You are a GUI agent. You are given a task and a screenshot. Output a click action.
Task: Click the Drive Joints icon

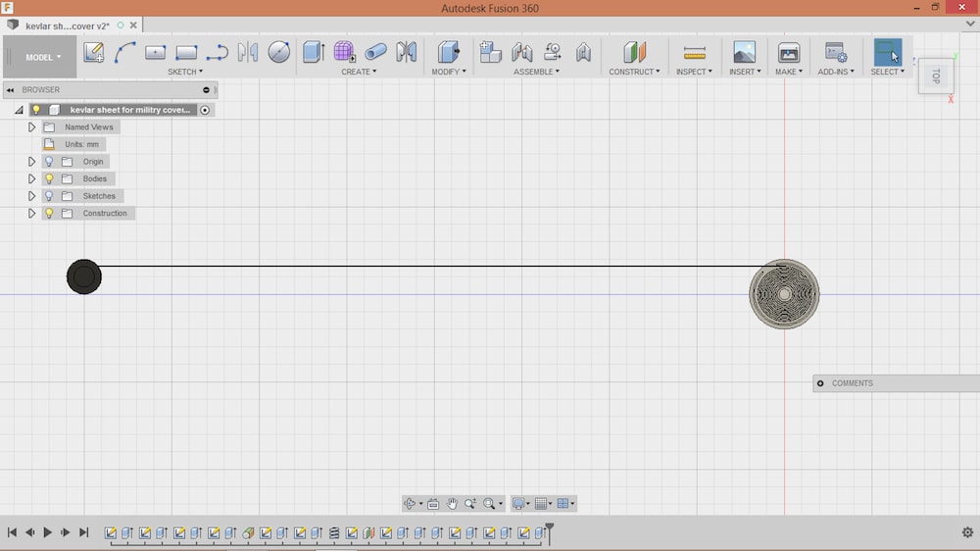[553, 52]
